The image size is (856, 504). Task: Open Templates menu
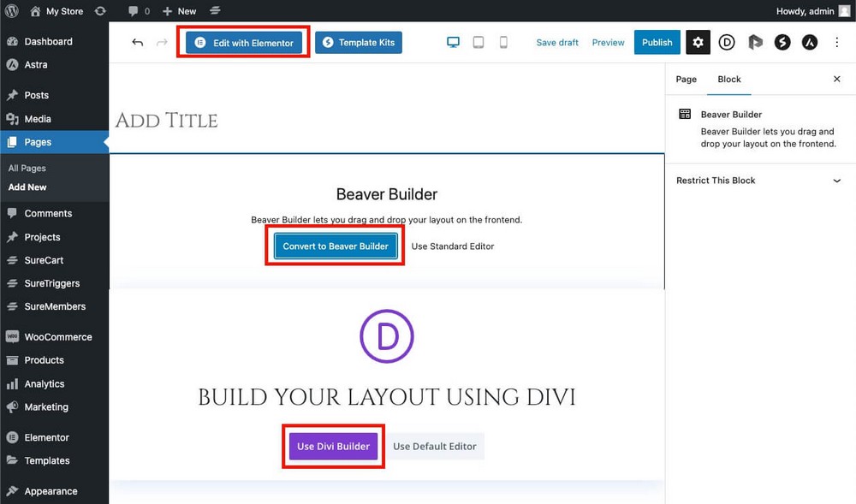click(x=55, y=460)
